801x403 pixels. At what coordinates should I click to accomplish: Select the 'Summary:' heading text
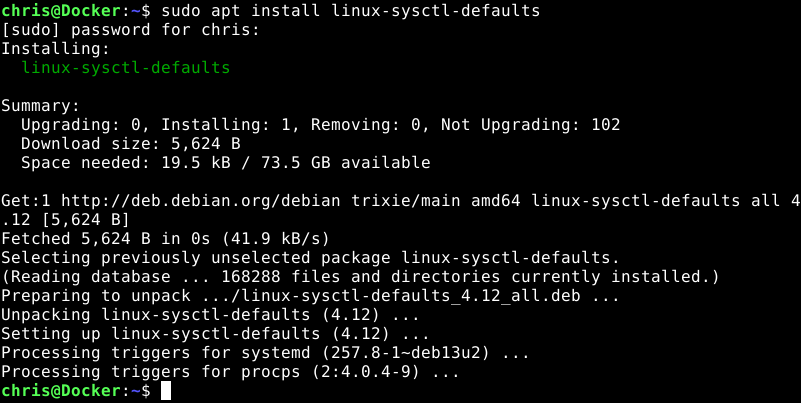(40, 106)
